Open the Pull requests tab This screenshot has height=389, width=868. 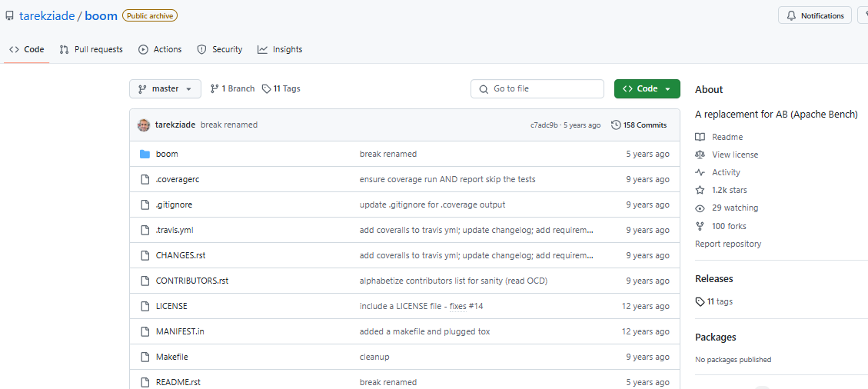(91, 49)
